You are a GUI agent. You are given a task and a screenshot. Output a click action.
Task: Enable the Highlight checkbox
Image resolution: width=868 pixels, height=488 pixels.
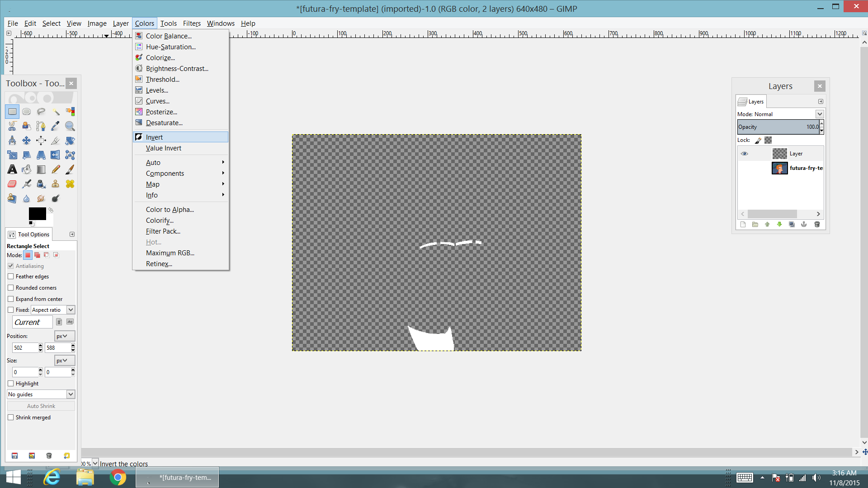[11, 384]
